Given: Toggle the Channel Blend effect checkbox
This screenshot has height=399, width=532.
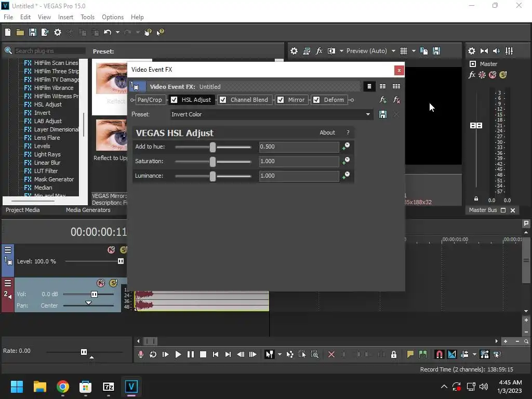Looking at the screenshot, I should point(223,100).
